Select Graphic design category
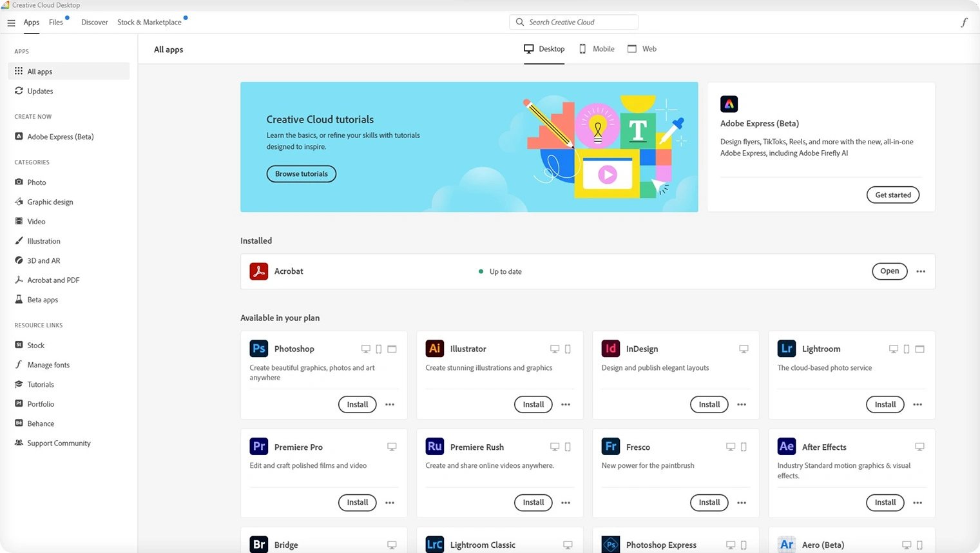Screen dimensions: 980x553 (50, 202)
